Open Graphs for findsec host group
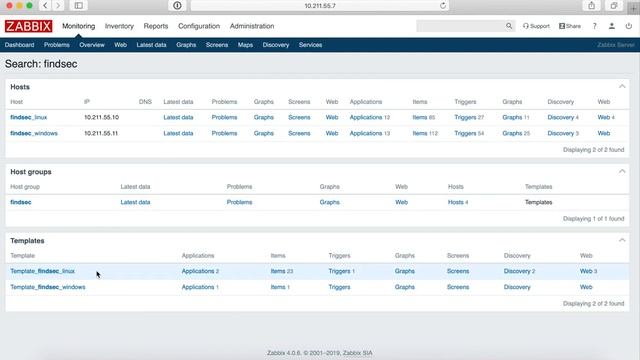This screenshot has width=640, height=360. pos(329,202)
